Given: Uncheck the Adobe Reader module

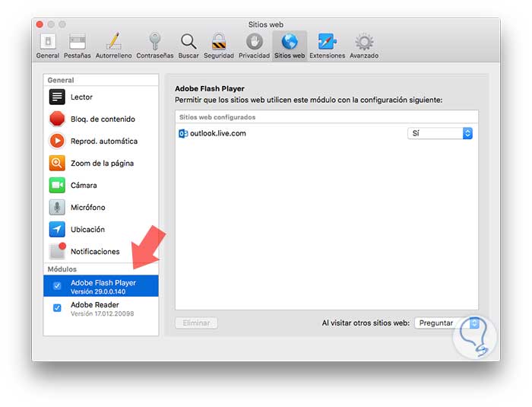Looking at the screenshot, I should pyautogui.click(x=57, y=308).
